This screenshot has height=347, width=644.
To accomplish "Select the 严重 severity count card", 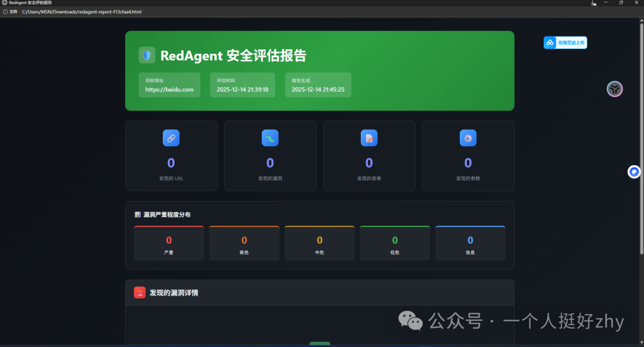I will click(168, 243).
